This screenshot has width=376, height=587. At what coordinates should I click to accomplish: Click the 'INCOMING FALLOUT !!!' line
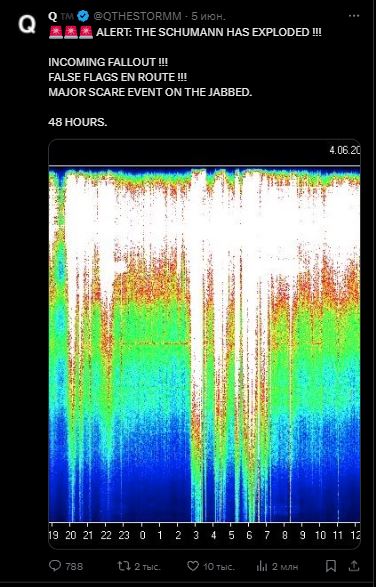pos(108,62)
